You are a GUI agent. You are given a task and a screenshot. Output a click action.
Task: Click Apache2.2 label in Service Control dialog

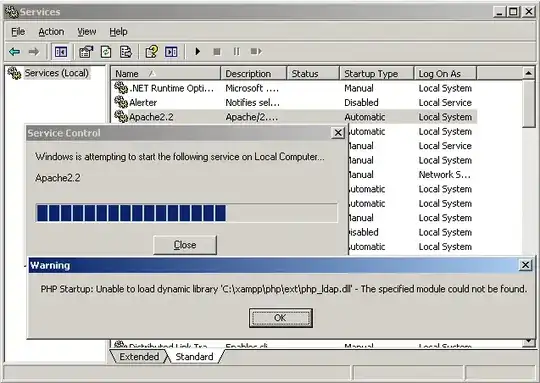pos(58,178)
